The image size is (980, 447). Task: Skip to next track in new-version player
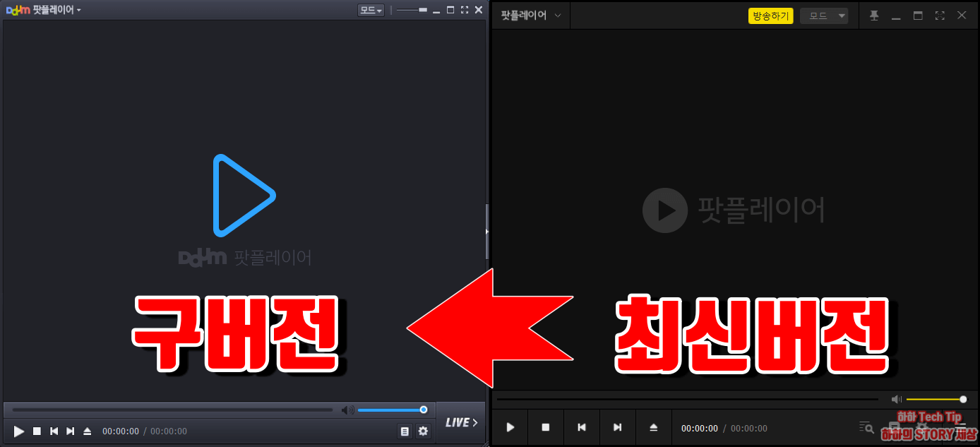pos(618,427)
